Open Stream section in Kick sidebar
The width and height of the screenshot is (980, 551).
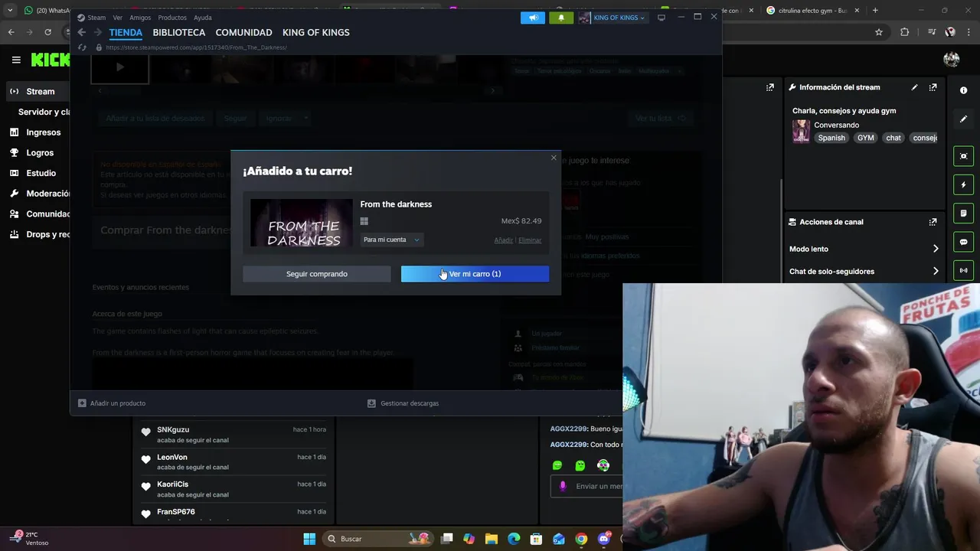coord(38,92)
